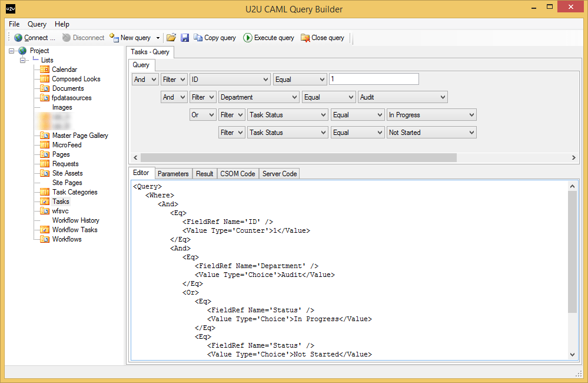
Task: Click the <Or> tag line in editor
Action: (191, 292)
